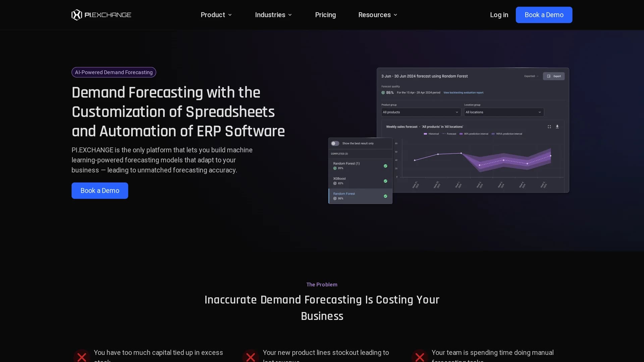Click the chart fullscreen expand icon
Screen dimensions: 644x362
pos(549,127)
